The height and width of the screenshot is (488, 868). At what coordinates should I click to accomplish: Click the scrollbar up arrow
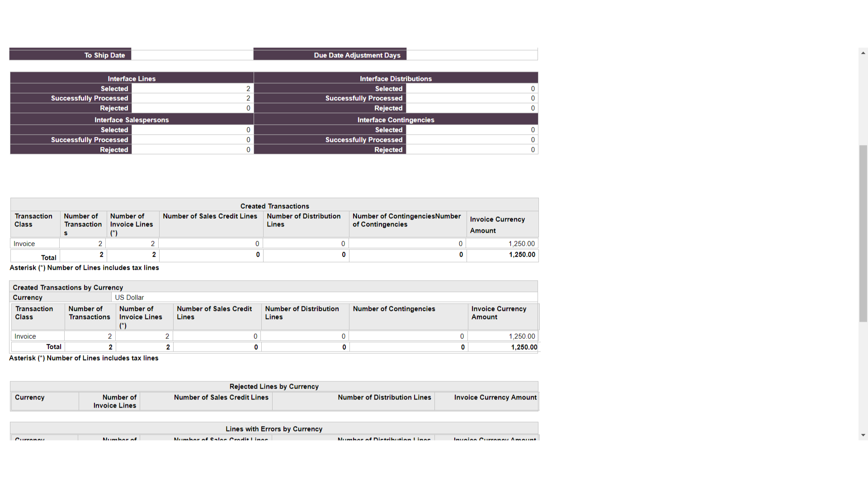(x=863, y=53)
